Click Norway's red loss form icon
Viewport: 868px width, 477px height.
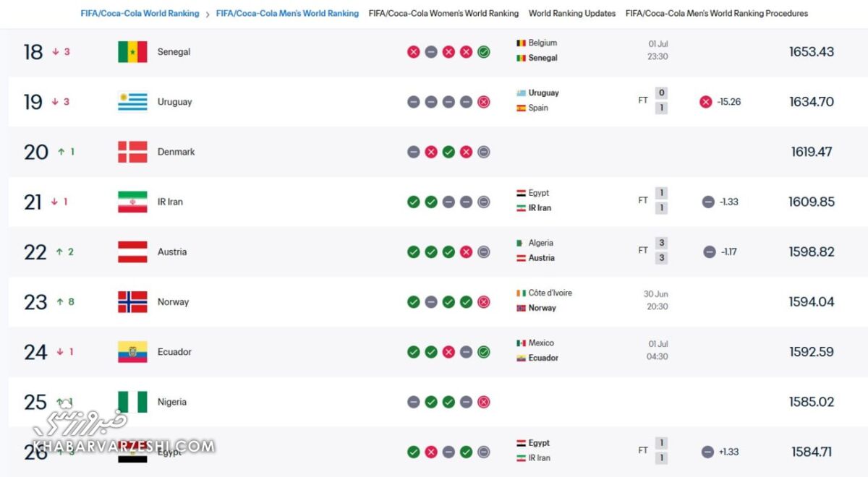click(484, 301)
